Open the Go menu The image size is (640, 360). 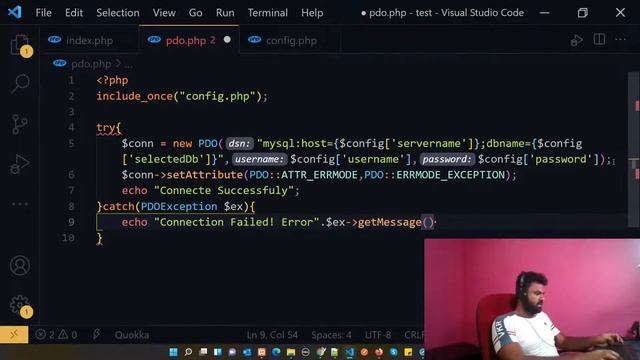point(196,13)
